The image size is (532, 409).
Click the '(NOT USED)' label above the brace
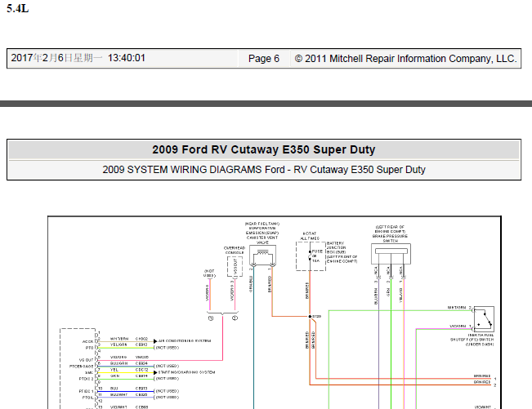[x=210, y=273]
